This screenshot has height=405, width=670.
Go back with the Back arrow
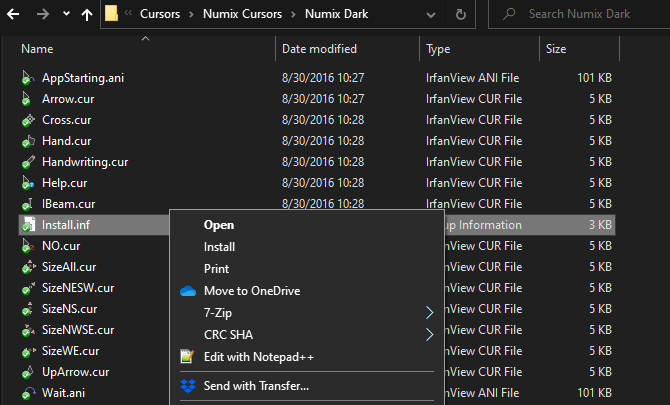point(13,14)
